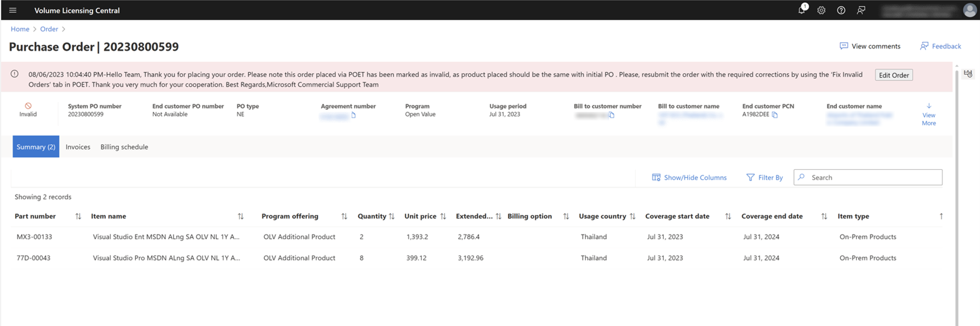Sort by Billing option column
The width and height of the screenshot is (980, 326).
pos(566,217)
